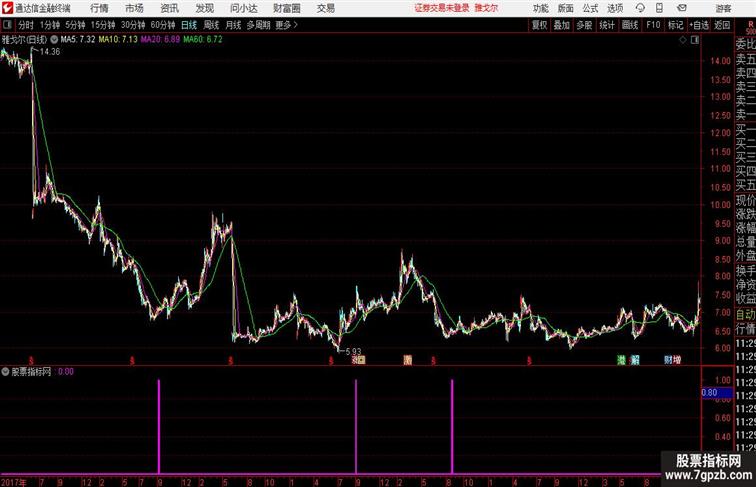Click the MA60: 6.72 value
This screenshot has height=487, width=756.
click(x=203, y=40)
